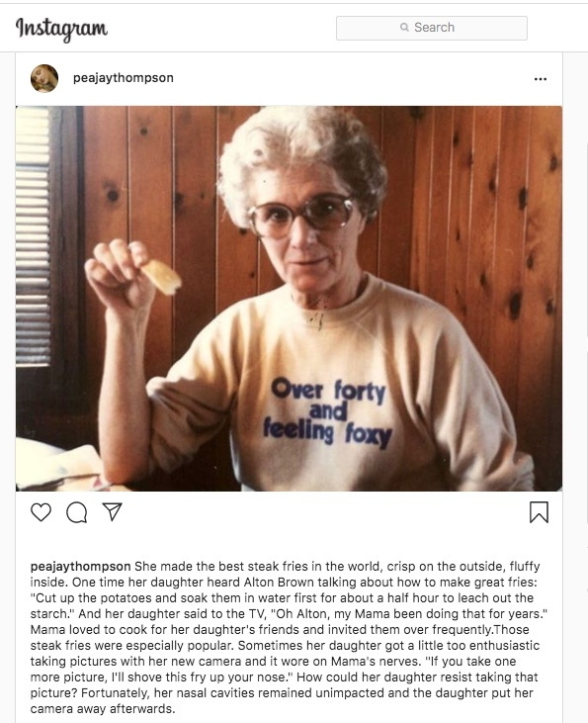
Task: Click the photo of woman holding fry
Action: pyautogui.click(x=289, y=299)
